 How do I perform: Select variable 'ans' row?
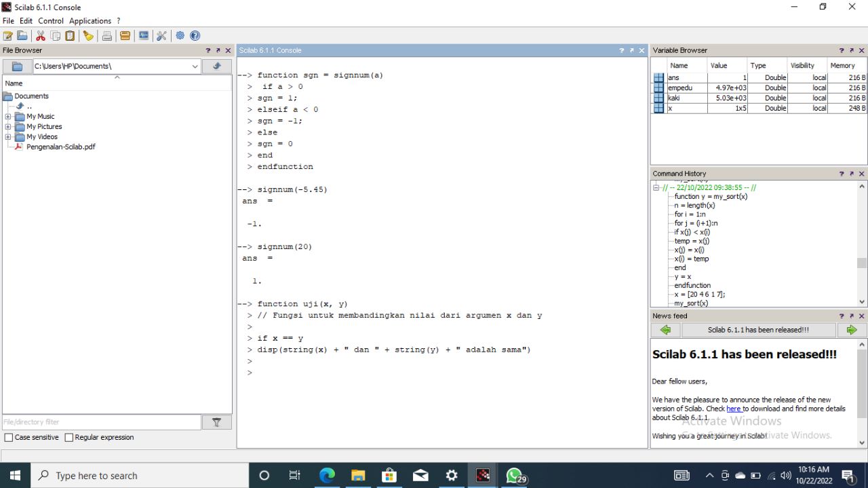click(759, 78)
